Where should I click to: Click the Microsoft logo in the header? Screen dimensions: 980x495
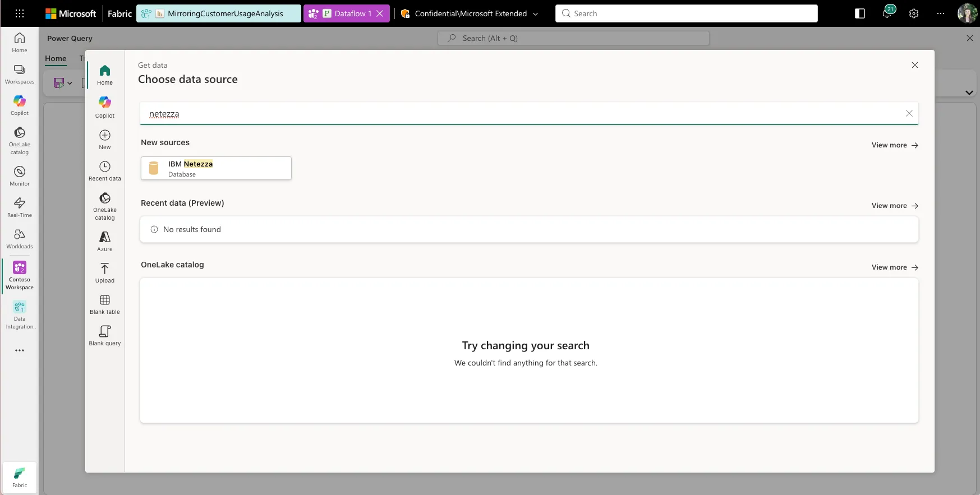coord(71,13)
